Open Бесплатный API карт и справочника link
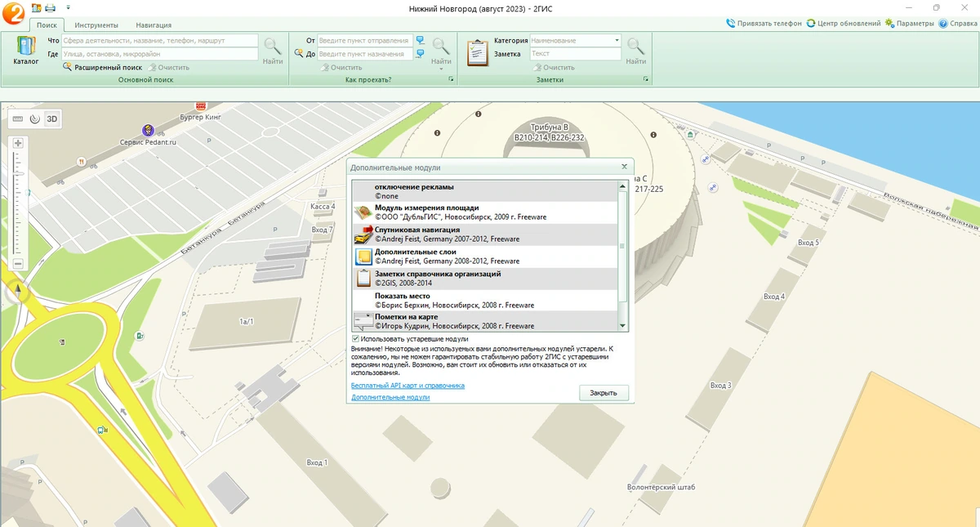 pyautogui.click(x=408, y=385)
